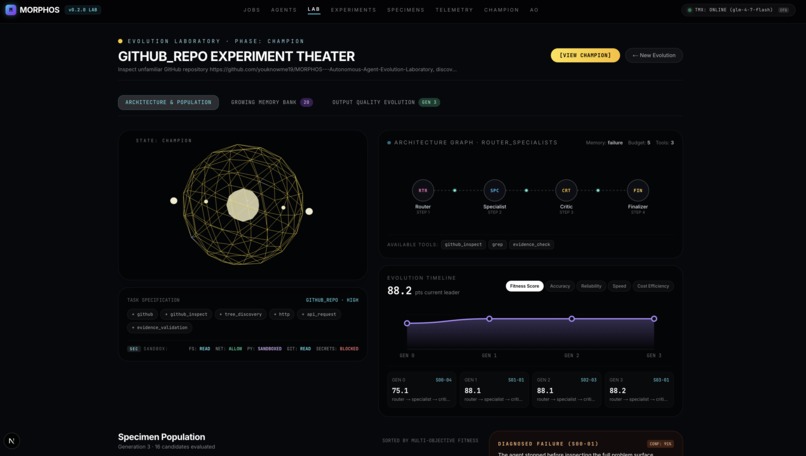Image resolution: width=806 pixels, height=456 pixels.
Task: Click the api_request task tag
Action: (319, 314)
